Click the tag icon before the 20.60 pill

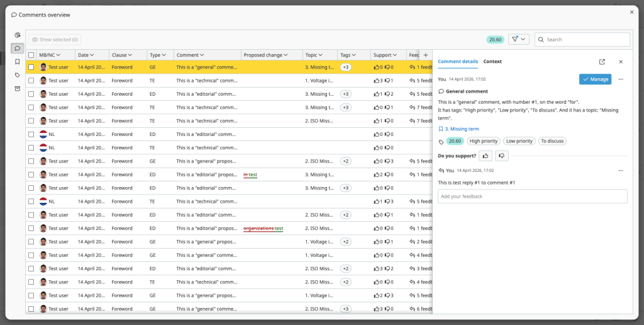[x=441, y=142]
